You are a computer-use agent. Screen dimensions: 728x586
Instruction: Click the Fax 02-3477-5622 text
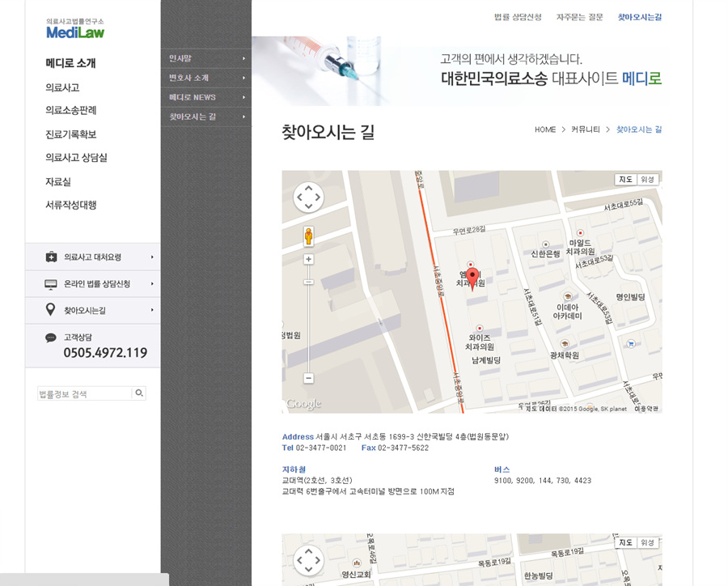click(x=395, y=448)
